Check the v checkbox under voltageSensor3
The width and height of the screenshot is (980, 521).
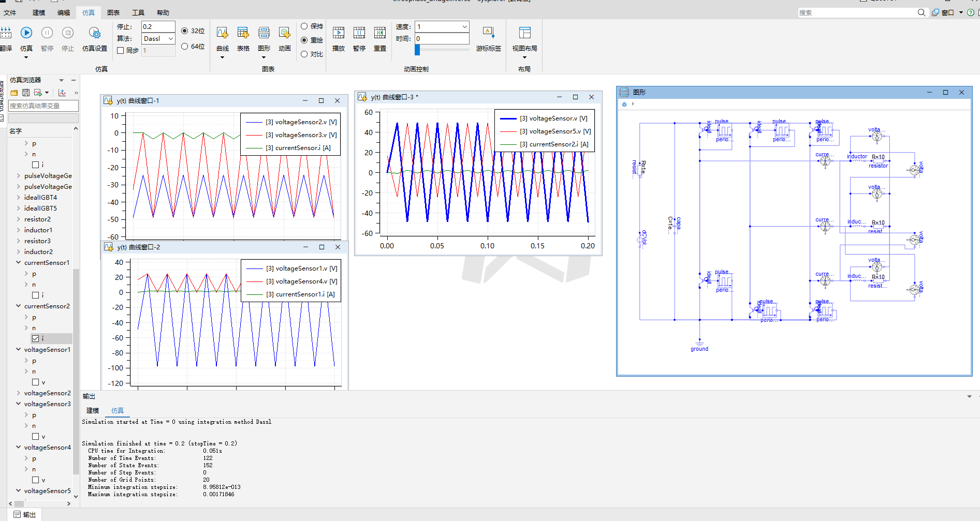(36, 437)
